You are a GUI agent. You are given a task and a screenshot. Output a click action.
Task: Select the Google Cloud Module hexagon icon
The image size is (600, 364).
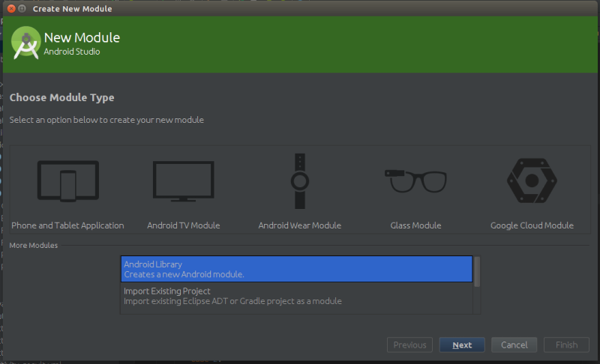click(532, 181)
